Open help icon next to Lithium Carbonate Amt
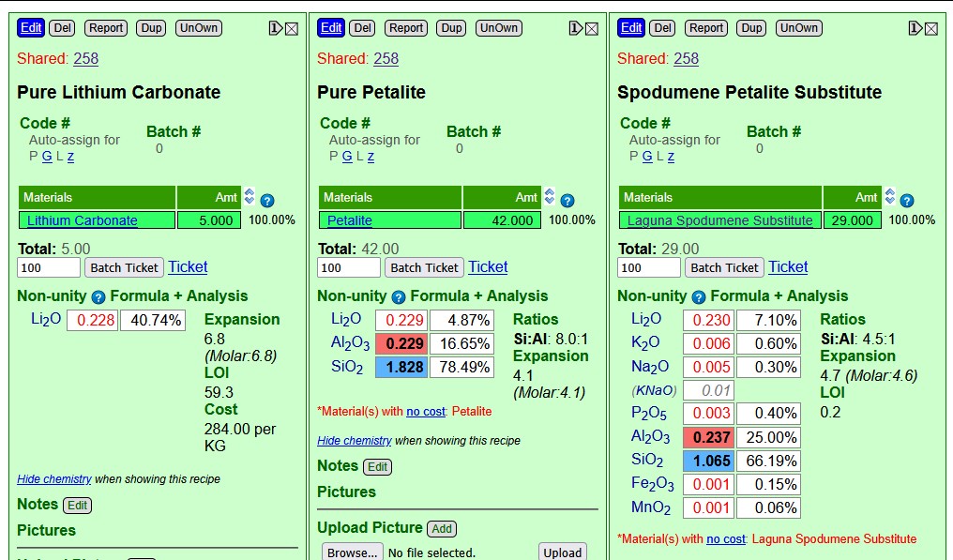953x560 pixels. (x=266, y=201)
